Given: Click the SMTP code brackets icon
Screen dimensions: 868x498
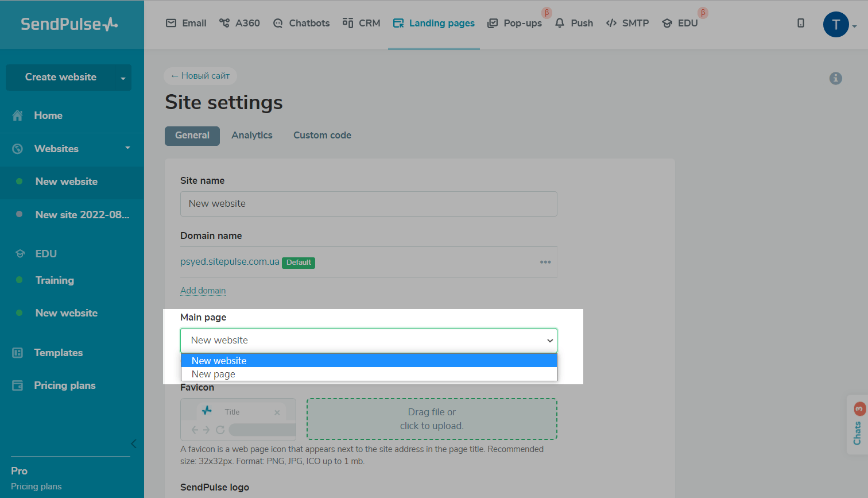Looking at the screenshot, I should point(611,23).
